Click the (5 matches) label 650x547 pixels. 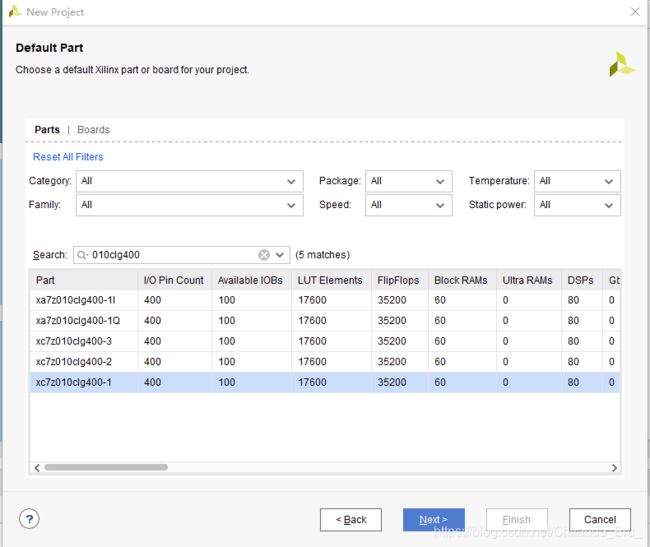point(323,255)
